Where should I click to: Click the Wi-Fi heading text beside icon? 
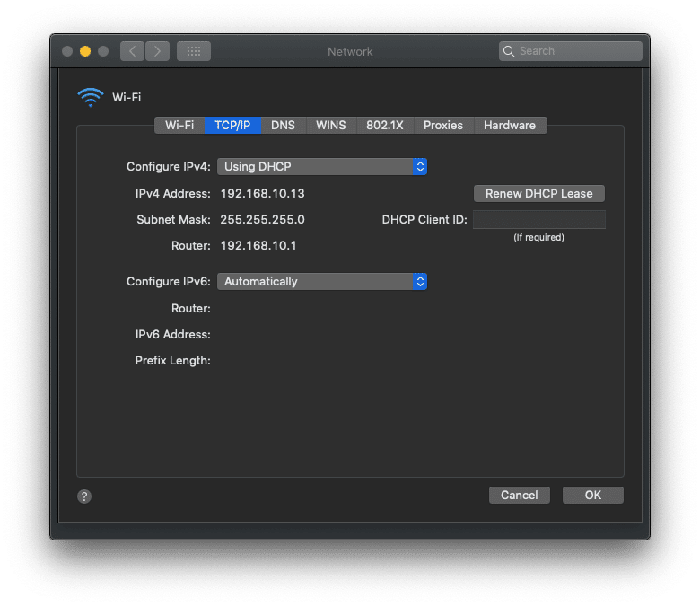pos(127,97)
